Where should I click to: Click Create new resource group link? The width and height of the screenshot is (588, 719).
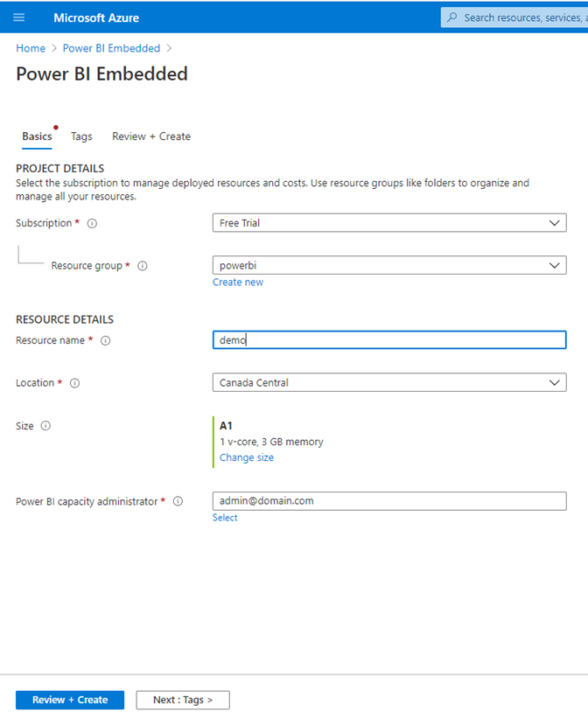click(x=238, y=282)
